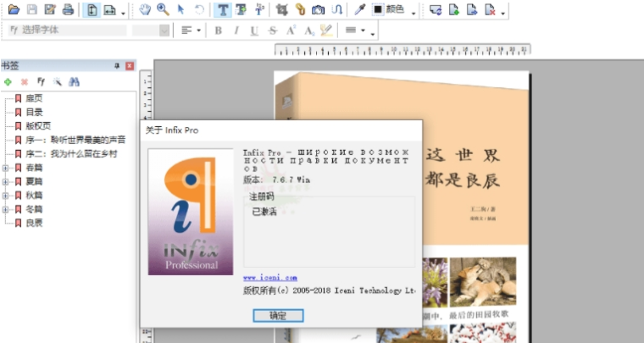This screenshot has height=343, width=644.
Task: Delete bookmark with red X icon
Action: tap(25, 82)
